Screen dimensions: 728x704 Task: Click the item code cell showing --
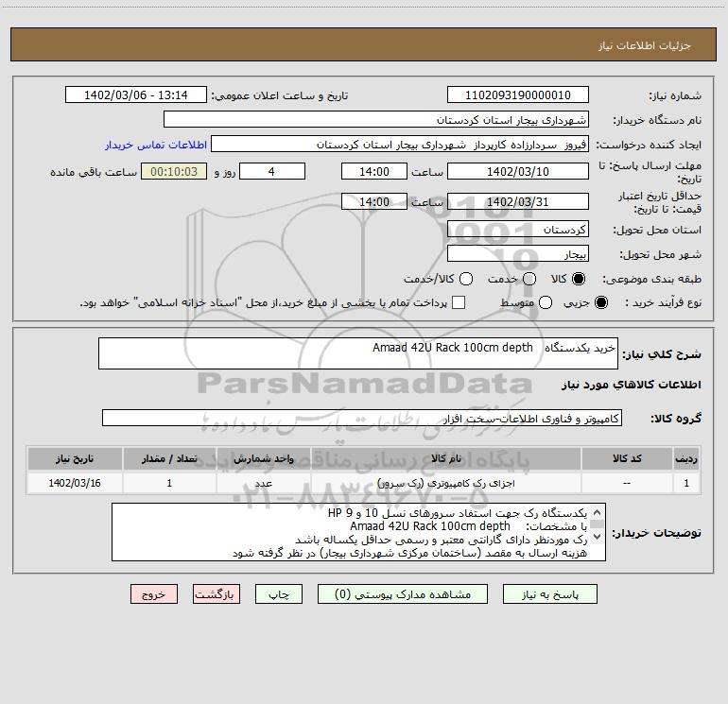tap(627, 483)
